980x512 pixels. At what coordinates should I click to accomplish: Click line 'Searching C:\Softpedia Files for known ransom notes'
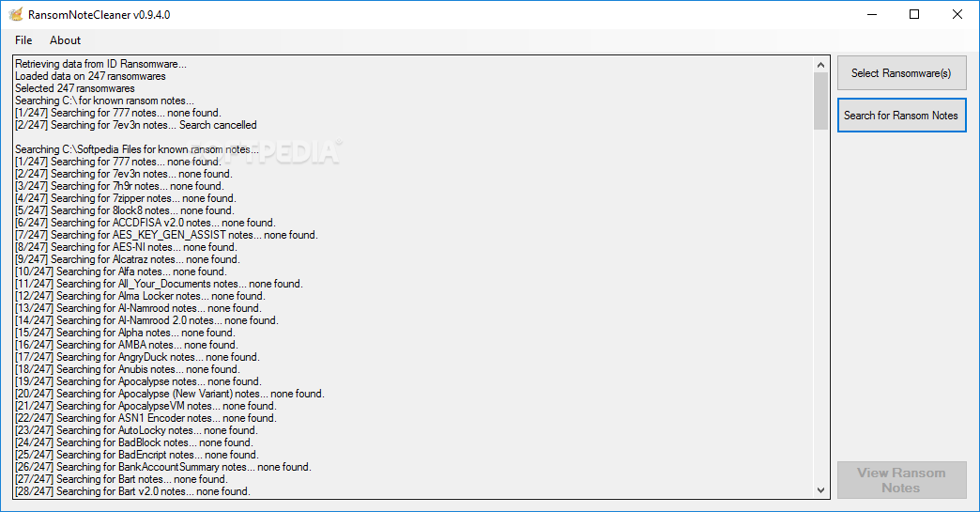(x=137, y=149)
